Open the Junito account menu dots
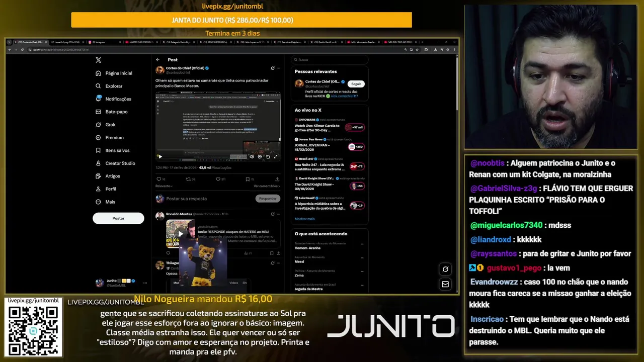 pyautogui.click(x=145, y=283)
